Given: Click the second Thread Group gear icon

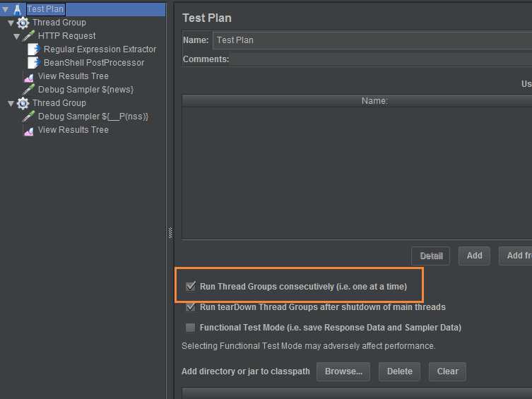Looking at the screenshot, I should pos(23,103).
